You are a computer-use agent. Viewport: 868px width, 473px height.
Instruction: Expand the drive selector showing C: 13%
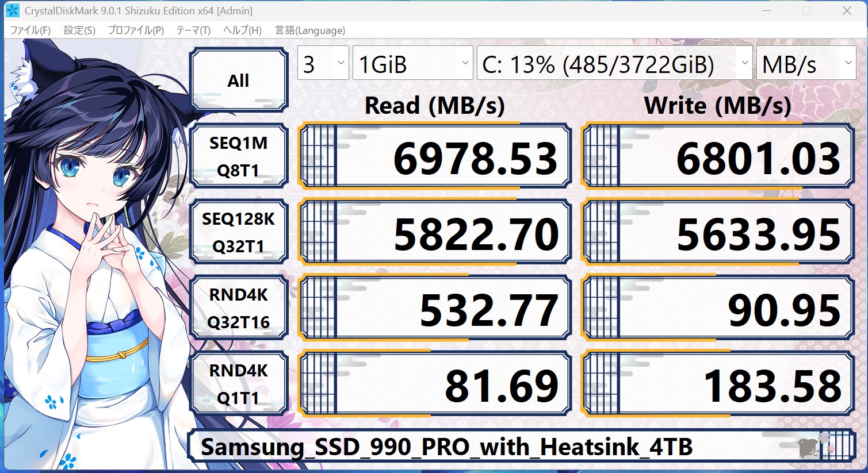click(614, 63)
